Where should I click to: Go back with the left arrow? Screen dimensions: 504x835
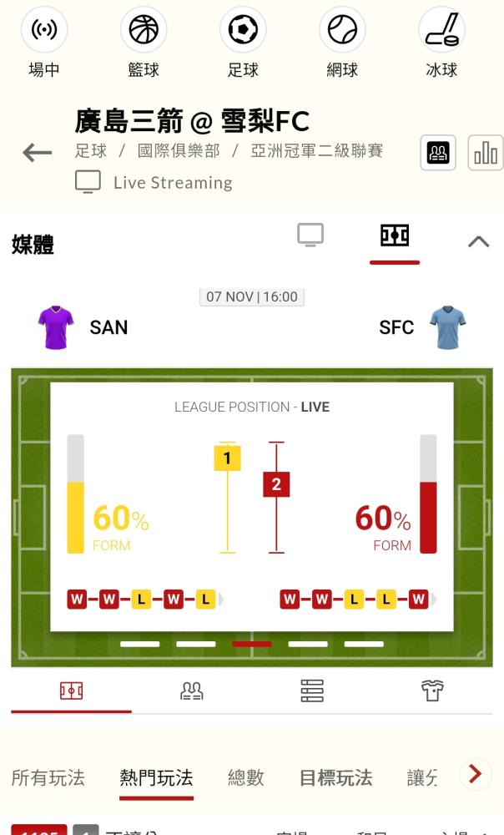tap(38, 153)
